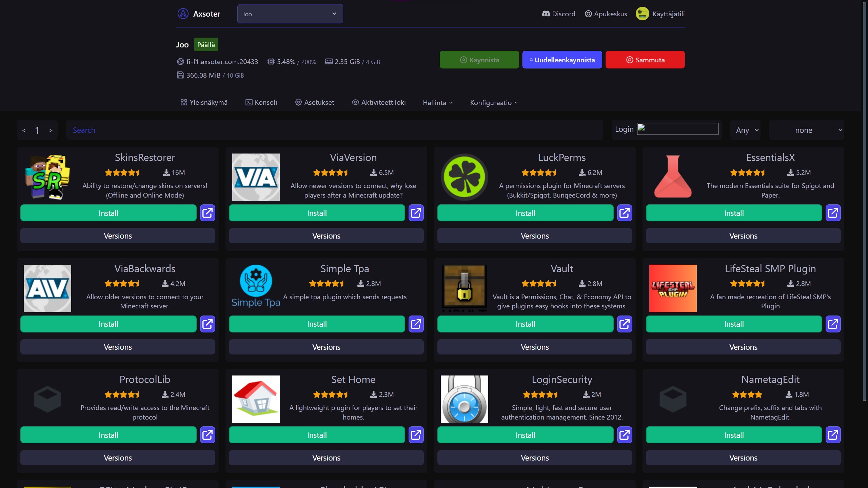Viewport: 868px width, 488px height.
Task: Go to previous page arrow
Action: [x=24, y=130]
